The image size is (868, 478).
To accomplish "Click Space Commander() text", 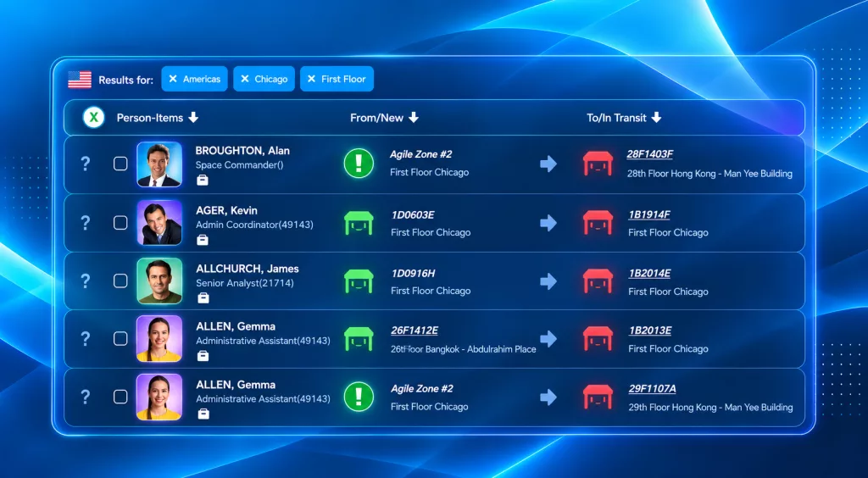I will point(239,165).
